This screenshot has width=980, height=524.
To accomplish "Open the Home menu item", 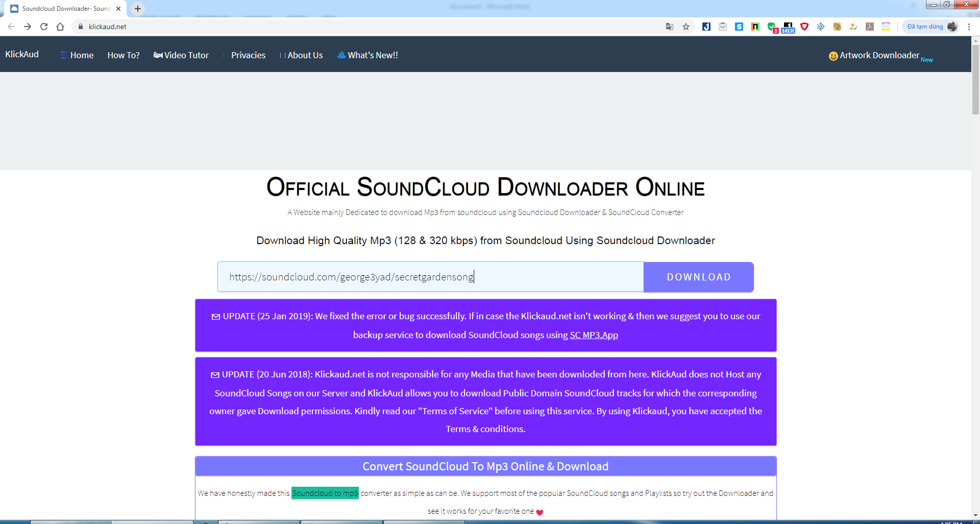I will 77,55.
